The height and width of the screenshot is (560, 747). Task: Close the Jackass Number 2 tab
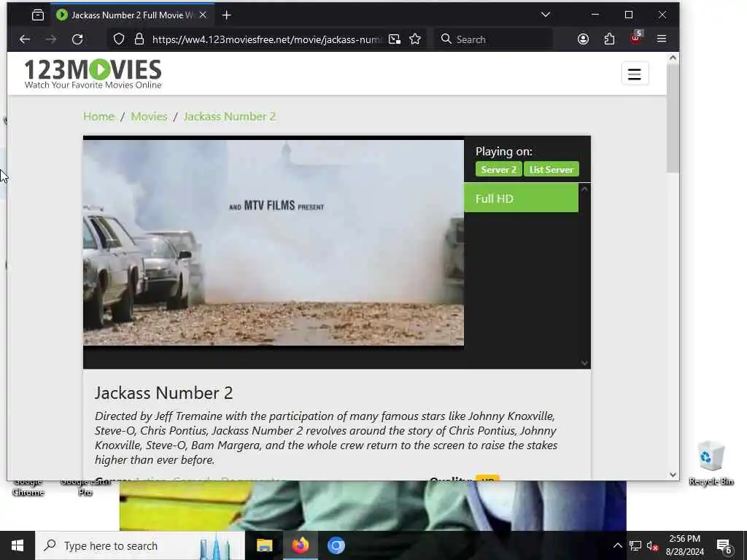tap(203, 15)
